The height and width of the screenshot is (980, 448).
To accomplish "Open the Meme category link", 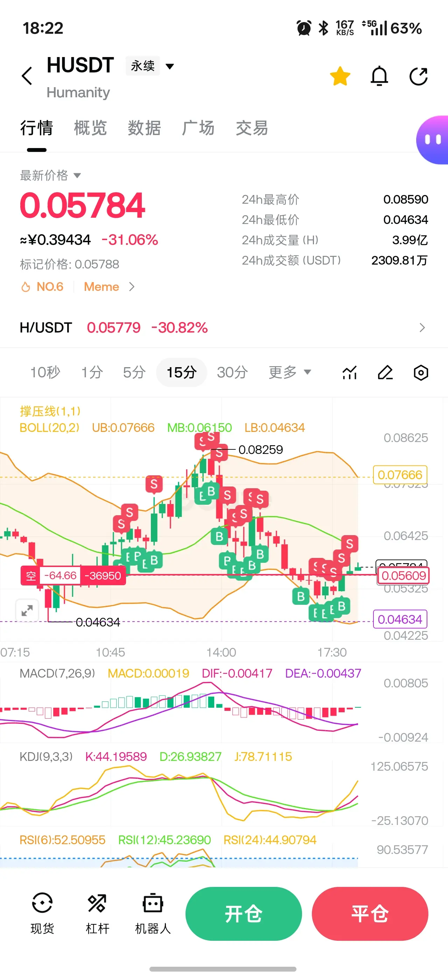I will click(x=110, y=286).
